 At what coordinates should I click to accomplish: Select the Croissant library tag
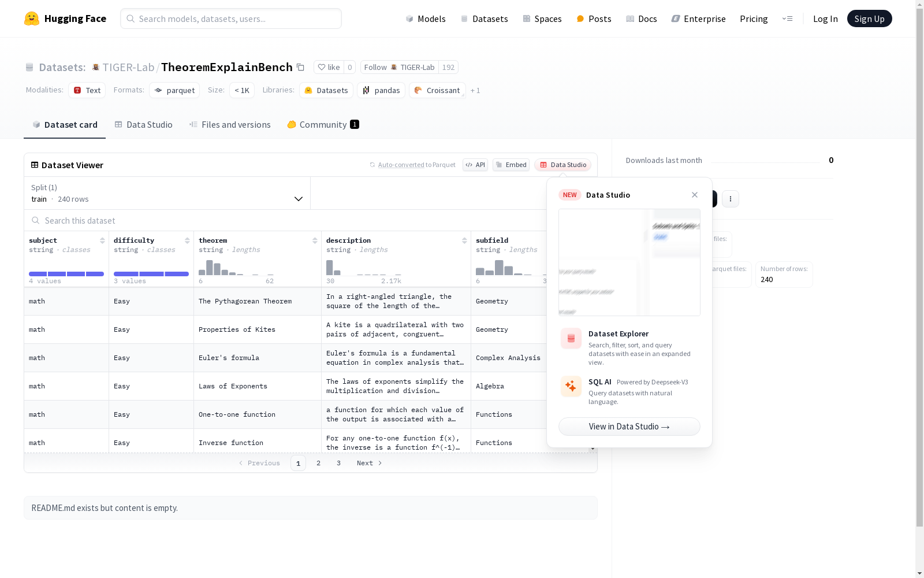pyautogui.click(x=437, y=90)
